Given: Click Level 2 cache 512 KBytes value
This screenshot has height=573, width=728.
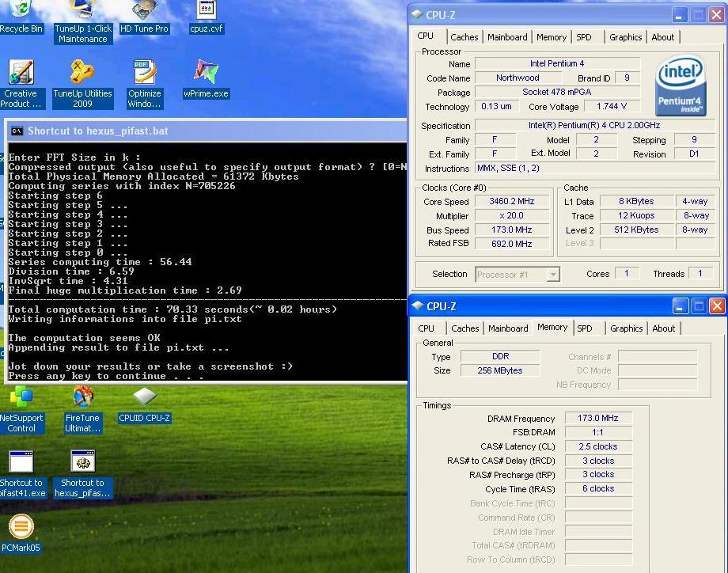Looking at the screenshot, I should pos(636,230).
